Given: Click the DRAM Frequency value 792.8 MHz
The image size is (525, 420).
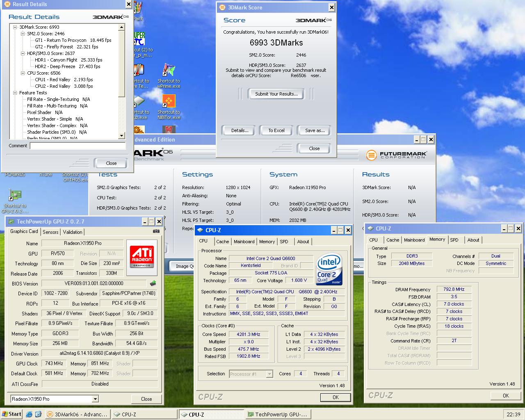Looking at the screenshot, I should [454, 289].
